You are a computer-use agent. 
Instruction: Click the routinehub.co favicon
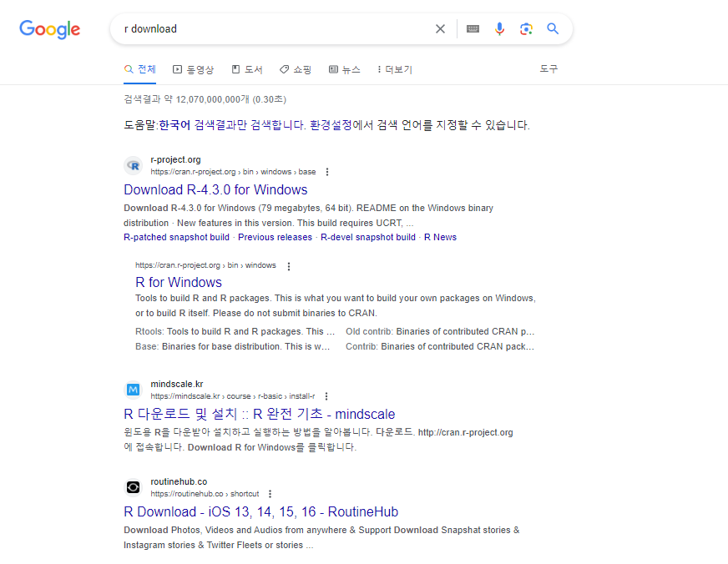[x=134, y=487]
